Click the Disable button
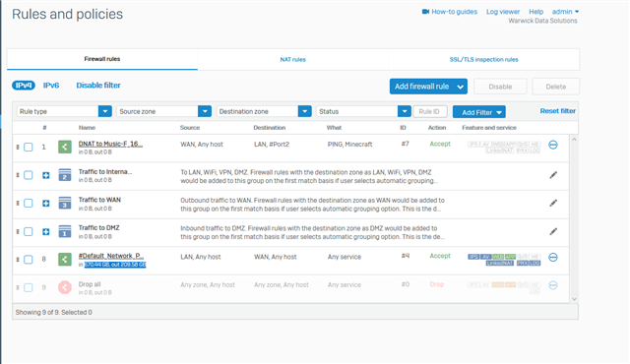The width and height of the screenshot is (630, 364). (x=500, y=87)
